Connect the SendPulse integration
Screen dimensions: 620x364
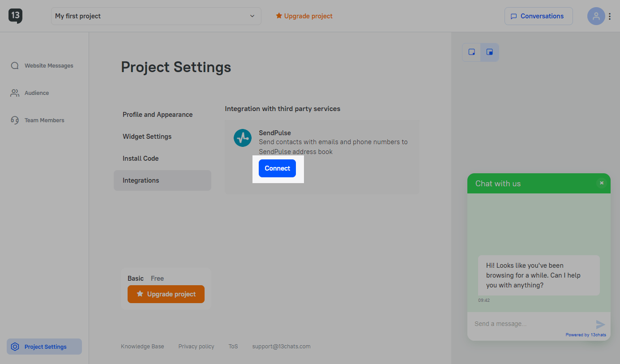tap(277, 168)
